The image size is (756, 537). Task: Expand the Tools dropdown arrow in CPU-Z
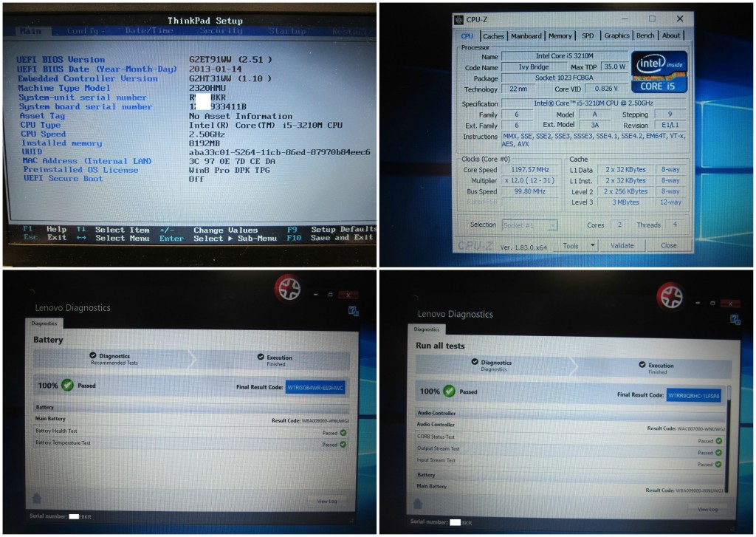(593, 246)
